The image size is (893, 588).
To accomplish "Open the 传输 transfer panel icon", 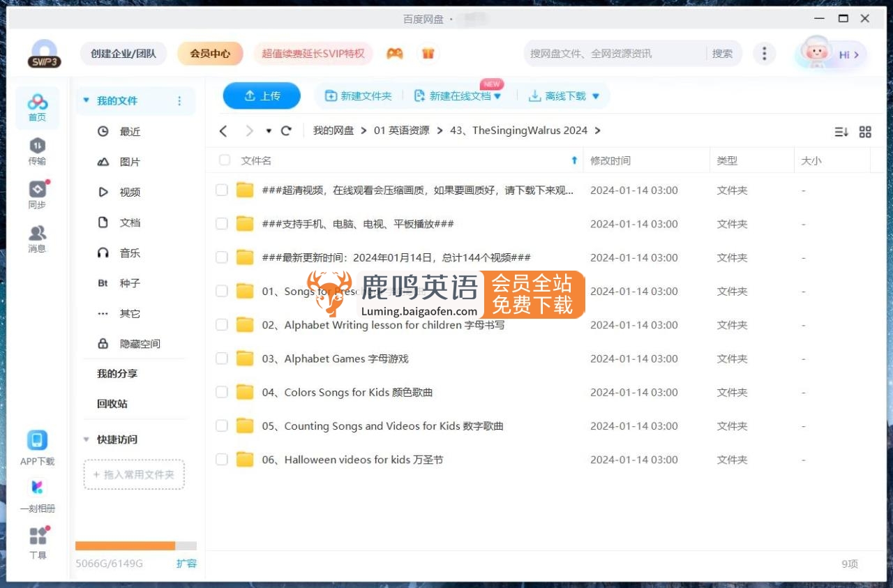I will (x=37, y=151).
